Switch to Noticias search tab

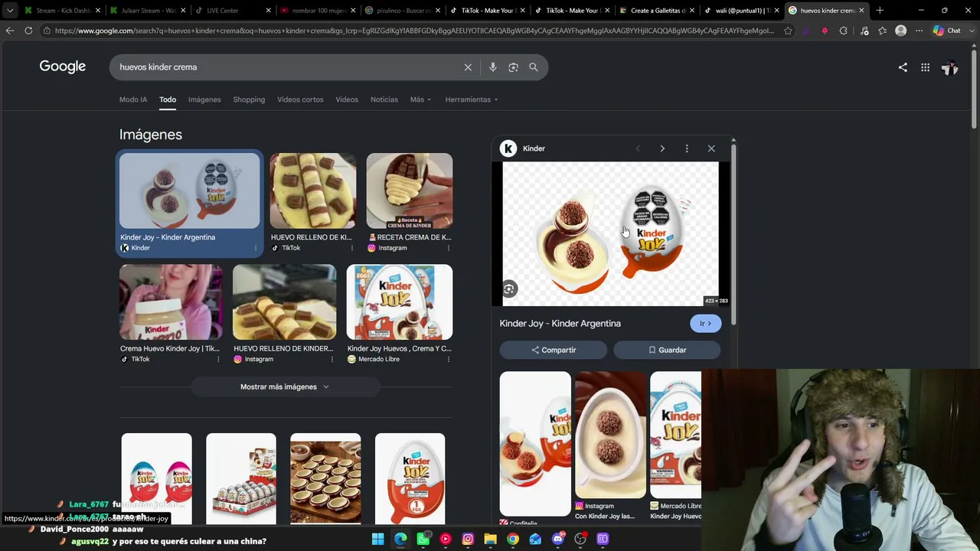pyautogui.click(x=384, y=99)
